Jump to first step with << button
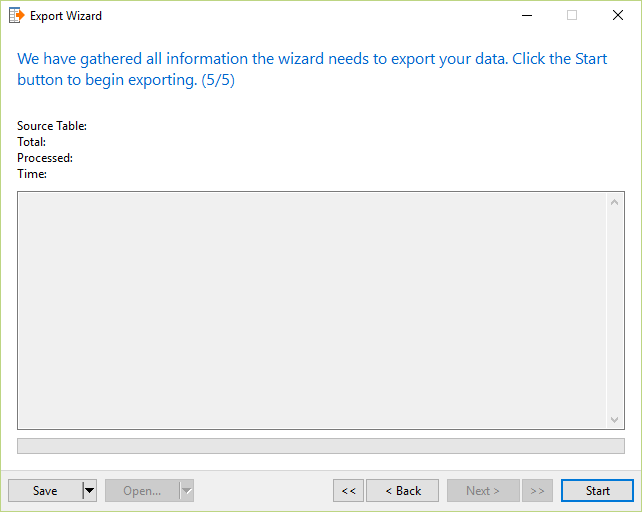 click(x=348, y=490)
